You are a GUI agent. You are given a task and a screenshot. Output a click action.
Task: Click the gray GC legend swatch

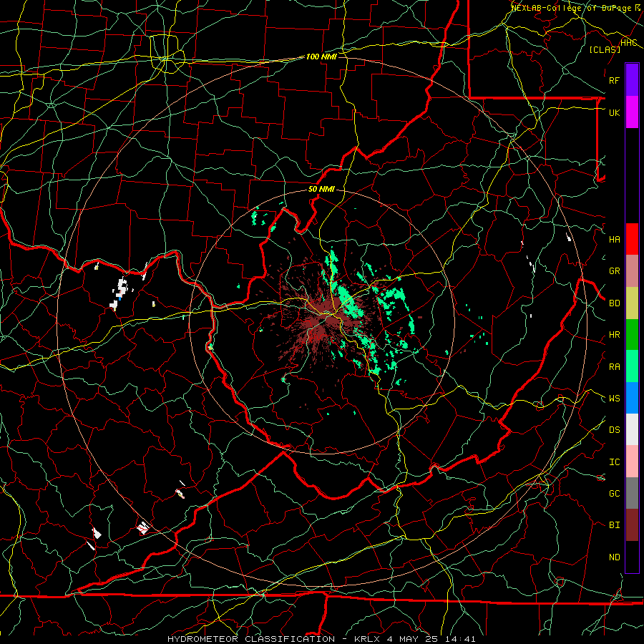(x=632, y=493)
